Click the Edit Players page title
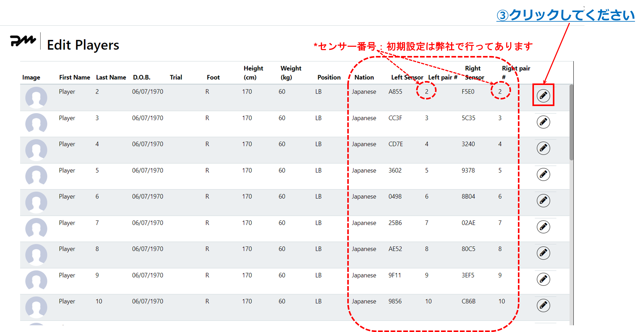 83,45
